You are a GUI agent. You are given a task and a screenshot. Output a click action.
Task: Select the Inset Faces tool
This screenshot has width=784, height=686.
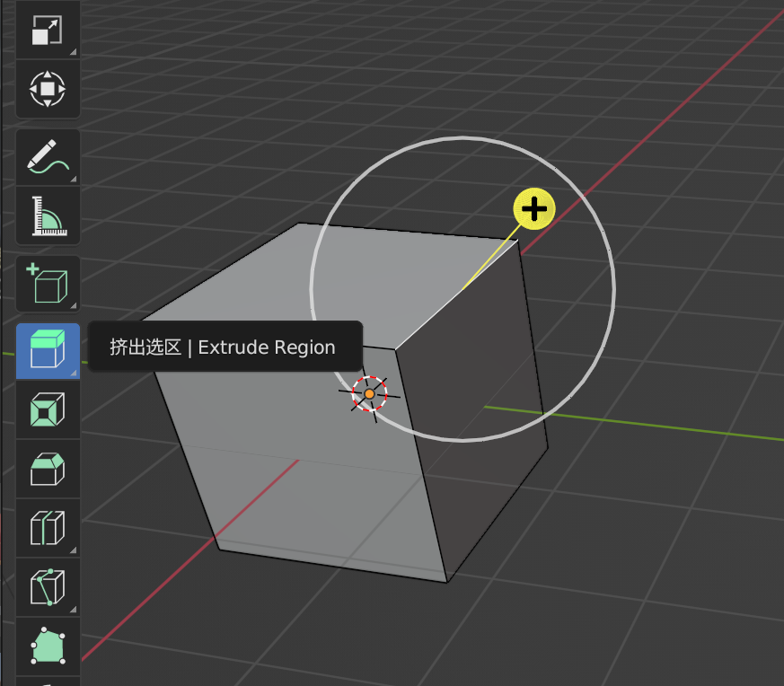point(48,409)
